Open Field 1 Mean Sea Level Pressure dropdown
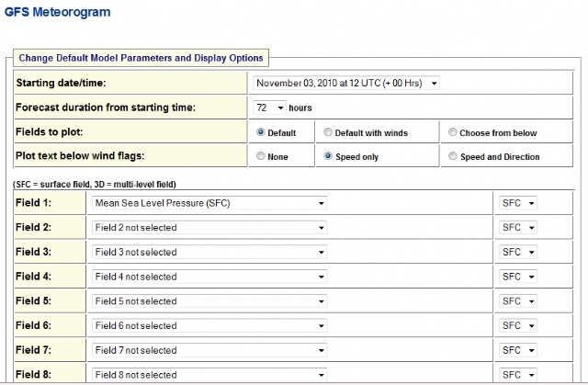 click(209, 203)
